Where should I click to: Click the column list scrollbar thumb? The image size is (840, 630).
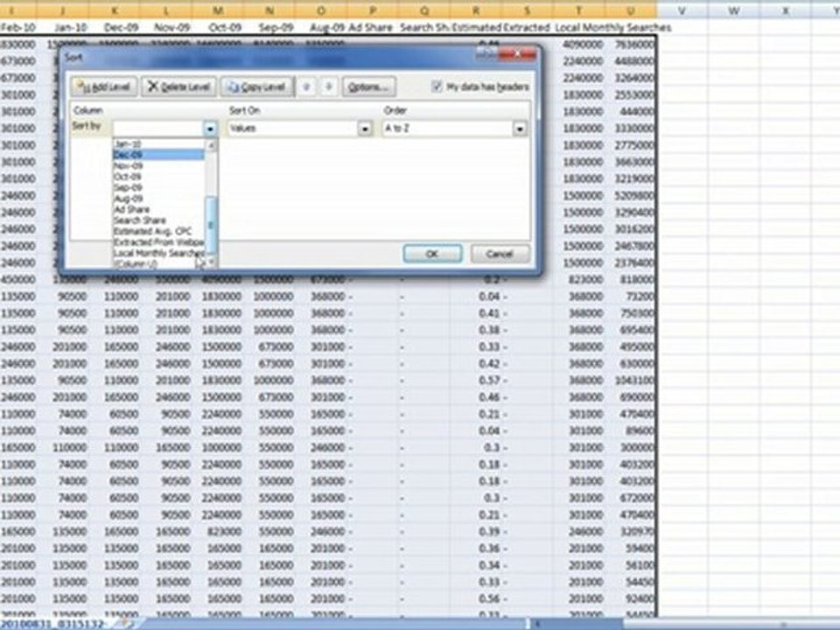[211, 225]
